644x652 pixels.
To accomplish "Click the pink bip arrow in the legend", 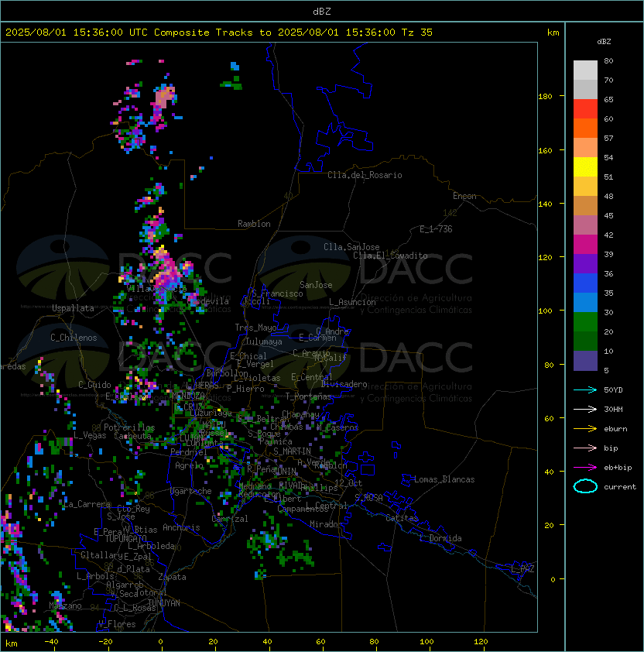I will click(x=585, y=448).
